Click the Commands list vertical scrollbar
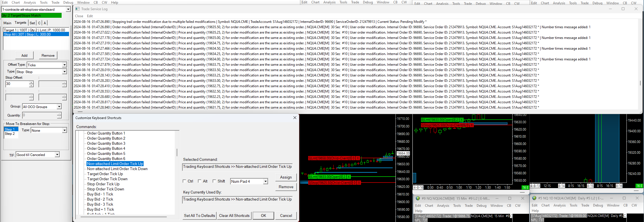 [x=177, y=153]
